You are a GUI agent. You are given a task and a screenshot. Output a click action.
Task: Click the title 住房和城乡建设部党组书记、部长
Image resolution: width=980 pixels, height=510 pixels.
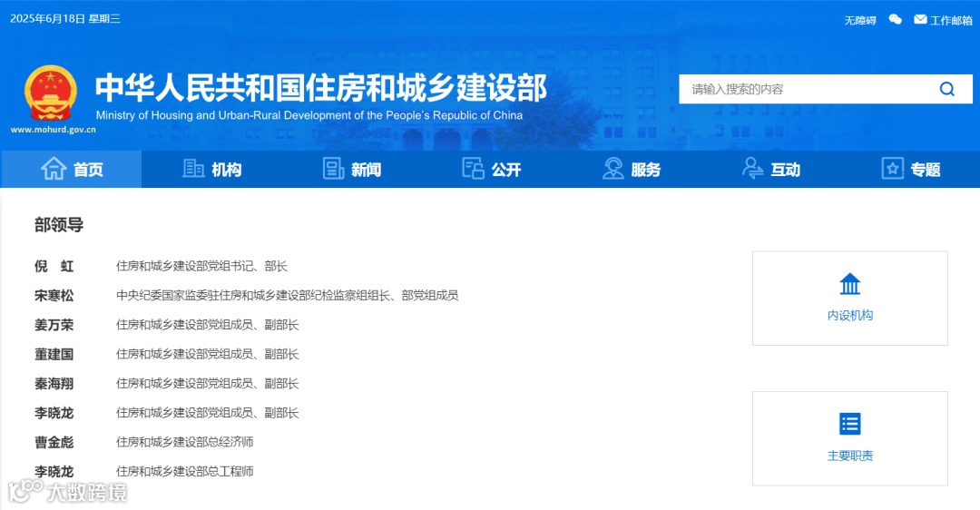(201, 266)
